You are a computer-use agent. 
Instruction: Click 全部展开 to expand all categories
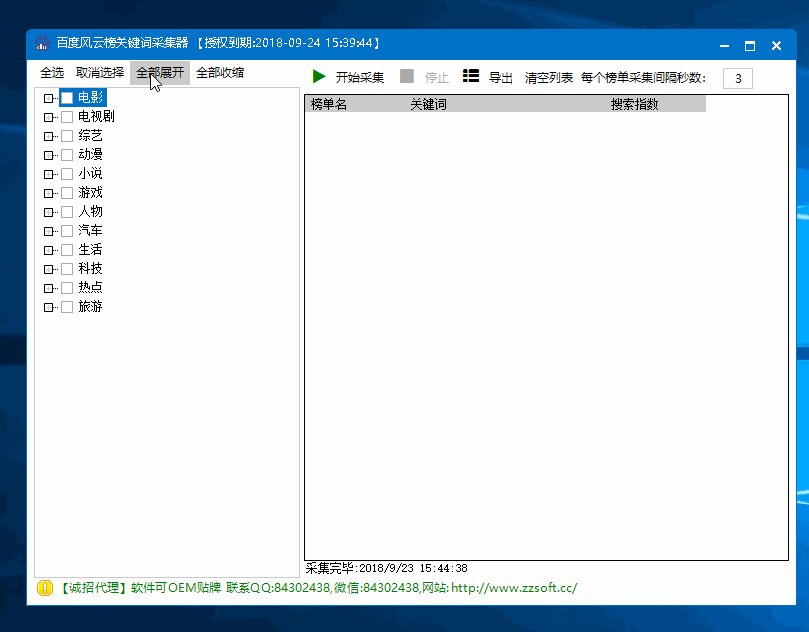158,72
